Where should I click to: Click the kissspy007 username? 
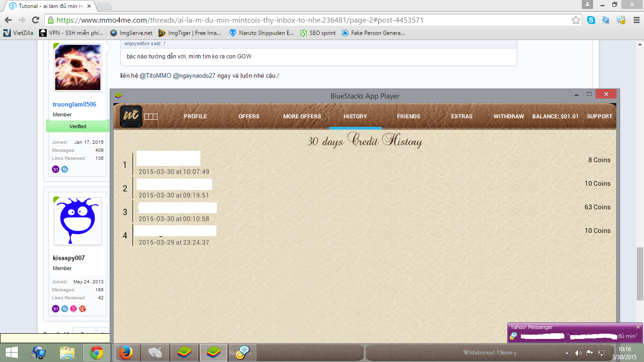69,258
